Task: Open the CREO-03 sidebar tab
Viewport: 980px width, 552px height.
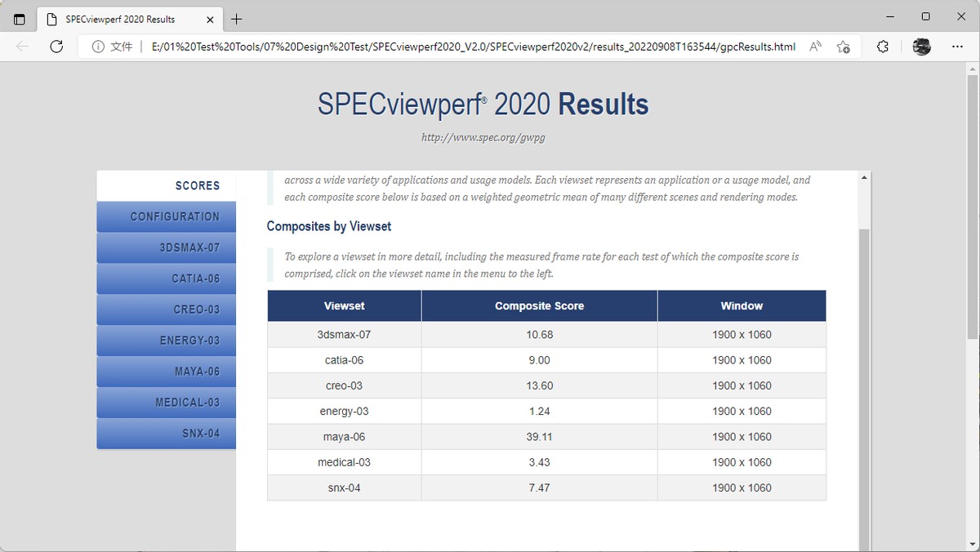Action: [166, 309]
